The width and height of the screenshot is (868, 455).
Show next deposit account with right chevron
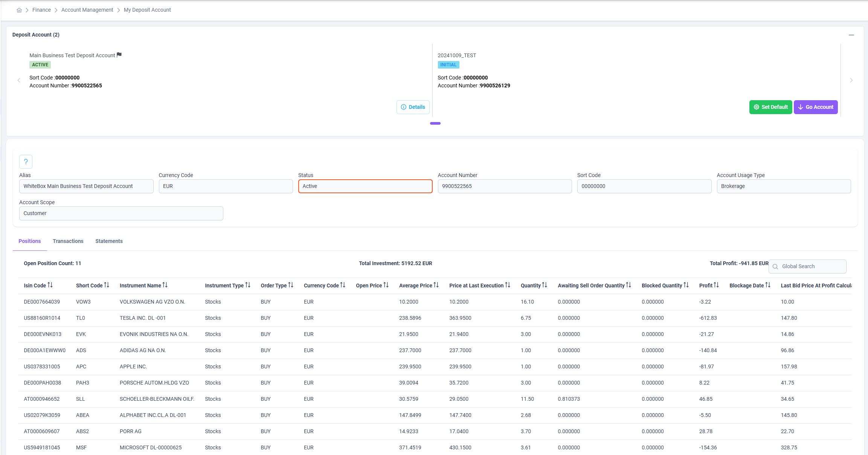[851, 80]
